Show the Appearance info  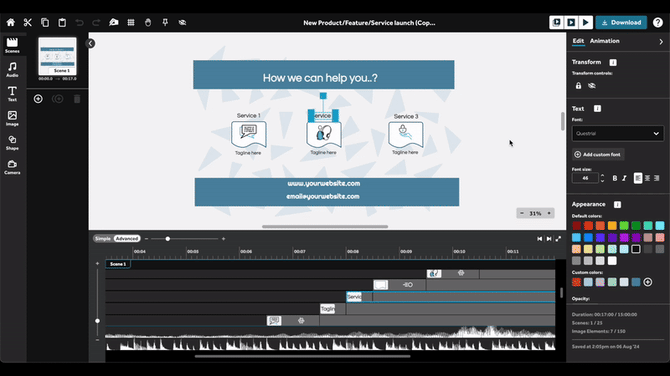(x=617, y=205)
